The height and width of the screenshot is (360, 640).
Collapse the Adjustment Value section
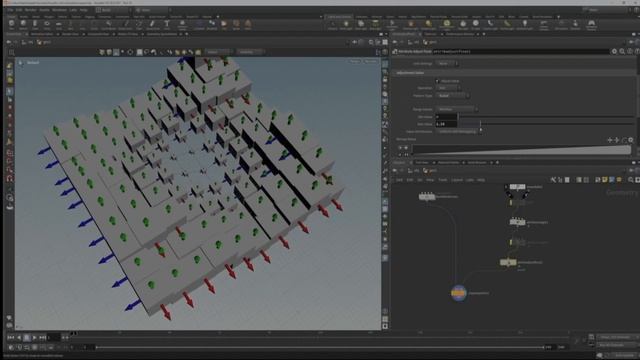tap(410, 73)
